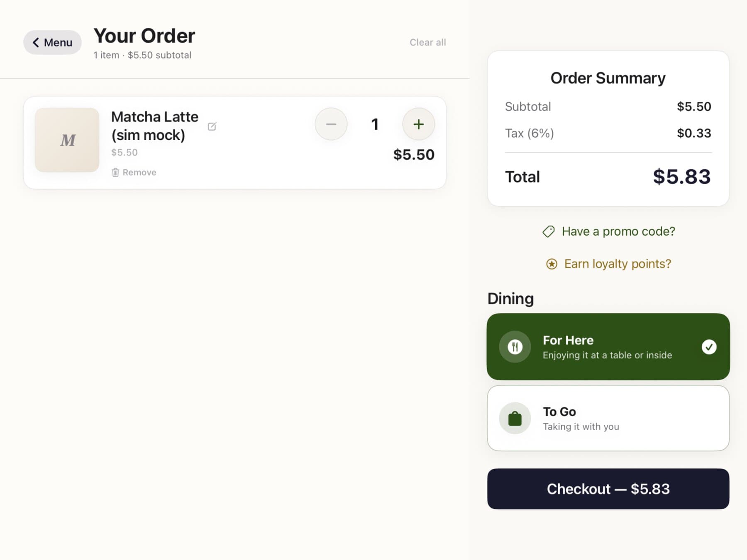Click the trash icon next to Remove

(x=116, y=172)
